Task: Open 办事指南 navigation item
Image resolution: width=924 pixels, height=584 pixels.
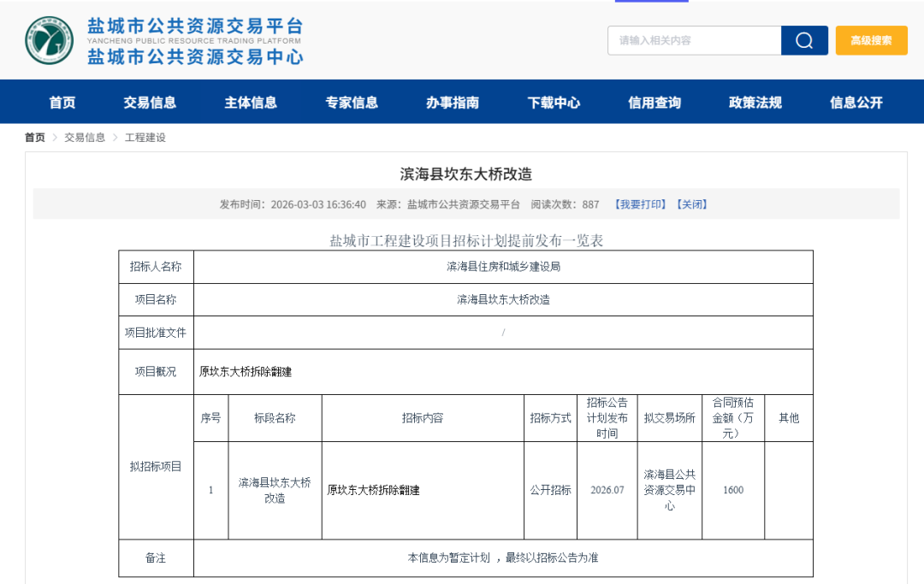Action: [x=453, y=103]
